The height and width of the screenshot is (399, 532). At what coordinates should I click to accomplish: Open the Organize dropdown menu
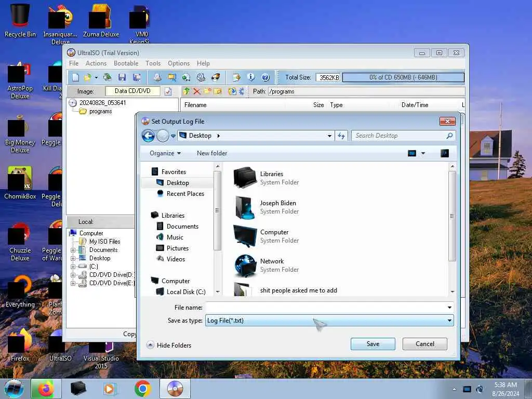point(165,153)
